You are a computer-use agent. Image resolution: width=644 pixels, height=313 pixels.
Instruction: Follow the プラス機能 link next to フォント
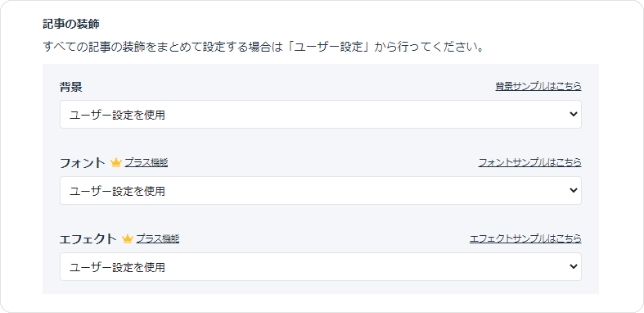[x=146, y=163]
